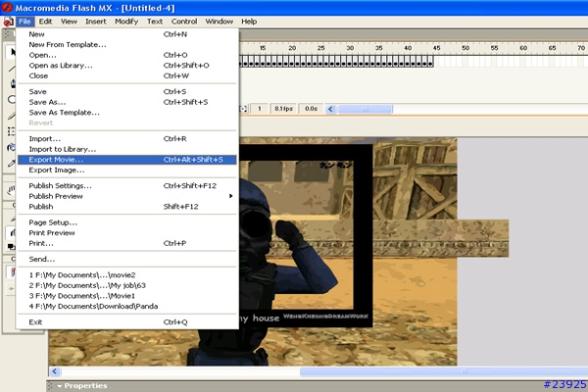Open the Text menu

155,22
